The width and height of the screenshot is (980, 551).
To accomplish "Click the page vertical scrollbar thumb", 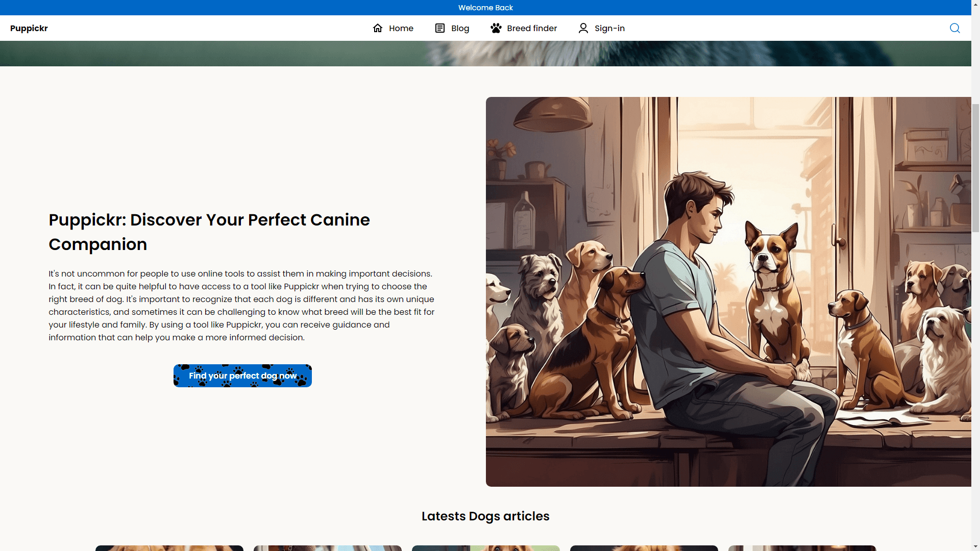I will [x=975, y=168].
